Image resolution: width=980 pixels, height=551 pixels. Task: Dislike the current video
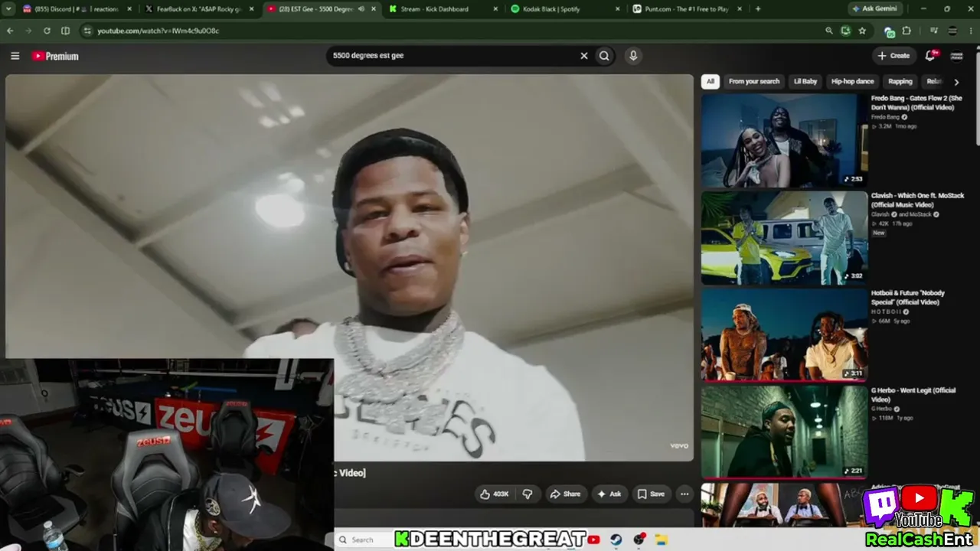pos(528,494)
